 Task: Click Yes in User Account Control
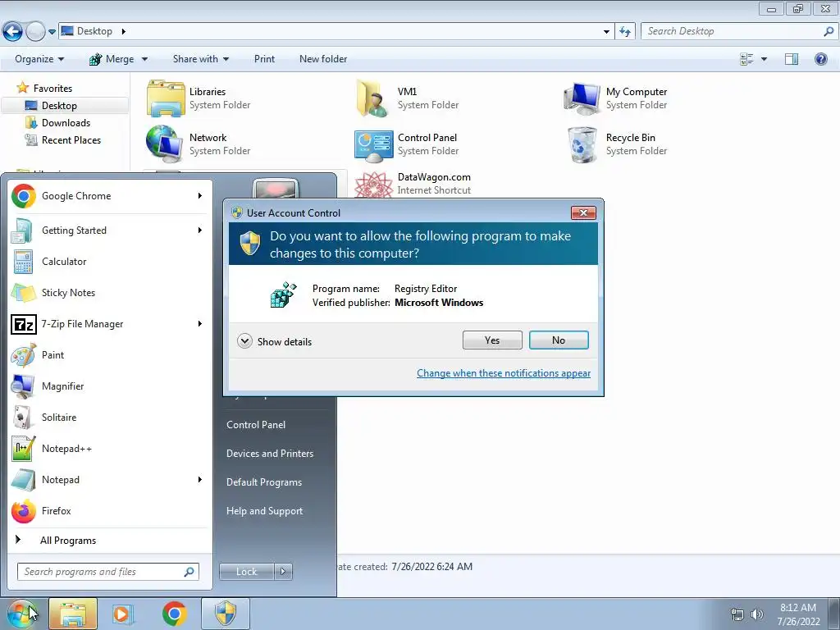492,340
